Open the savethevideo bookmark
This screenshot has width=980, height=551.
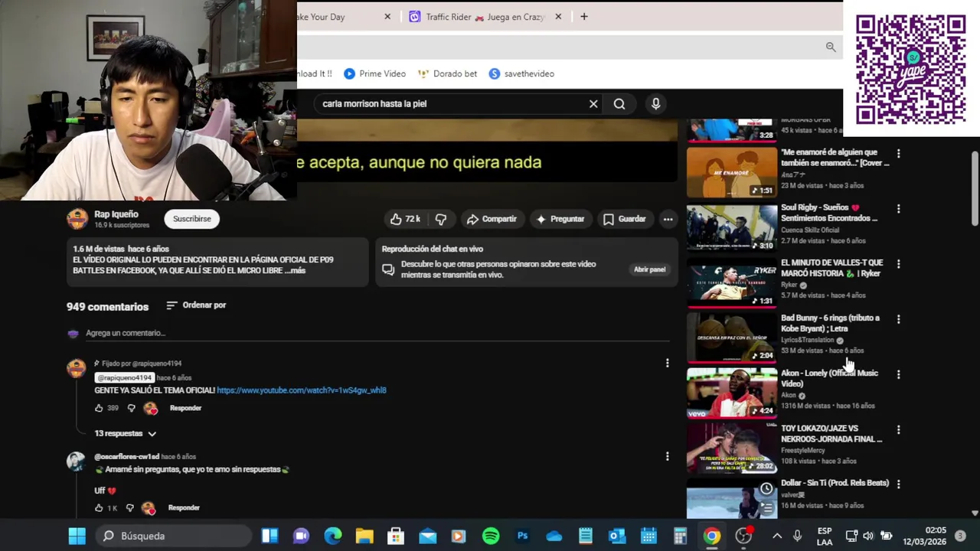pos(521,74)
